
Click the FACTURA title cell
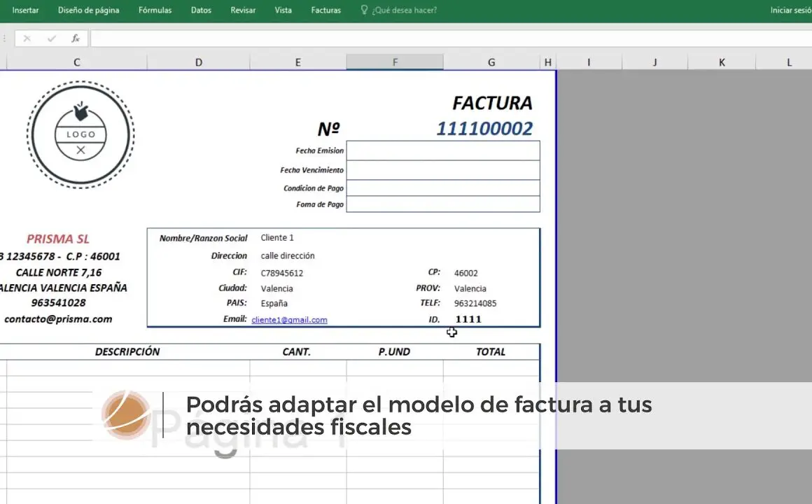tap(492, 103)
